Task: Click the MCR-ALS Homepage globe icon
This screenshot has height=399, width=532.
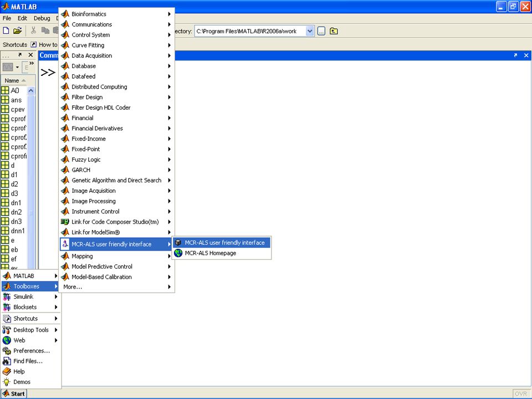Action: pyautogui.click(x=178, y=253)
